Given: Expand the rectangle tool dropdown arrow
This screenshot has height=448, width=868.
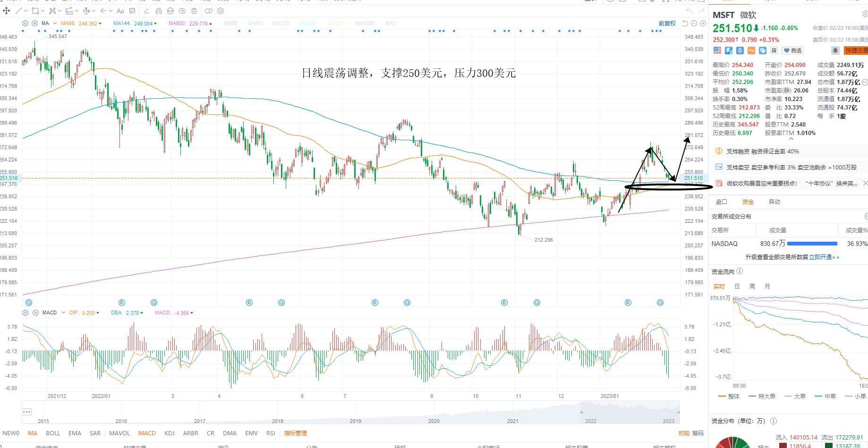Looking at the screenshot, I should coord(43,11).
